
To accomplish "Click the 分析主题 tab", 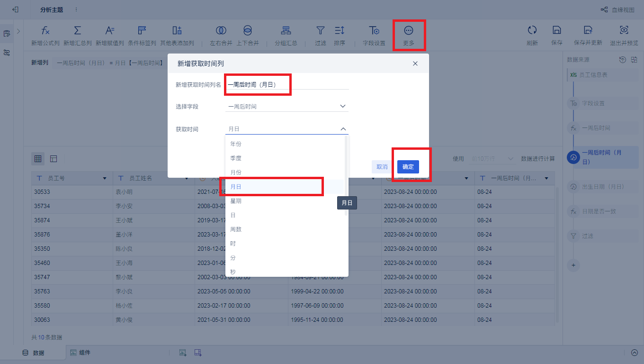I will 52,9.
